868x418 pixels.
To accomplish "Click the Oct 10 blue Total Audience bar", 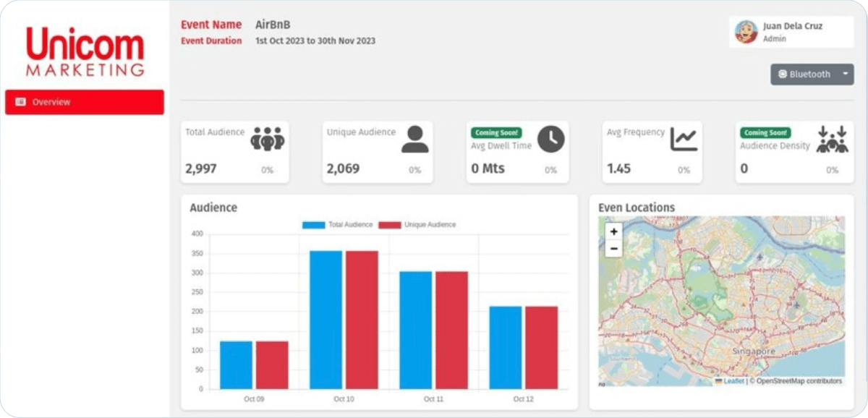I will 325,320.
